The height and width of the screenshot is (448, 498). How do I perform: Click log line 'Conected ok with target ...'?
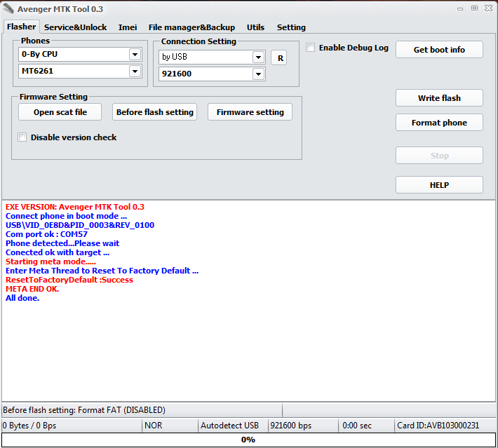pos(58,252)
